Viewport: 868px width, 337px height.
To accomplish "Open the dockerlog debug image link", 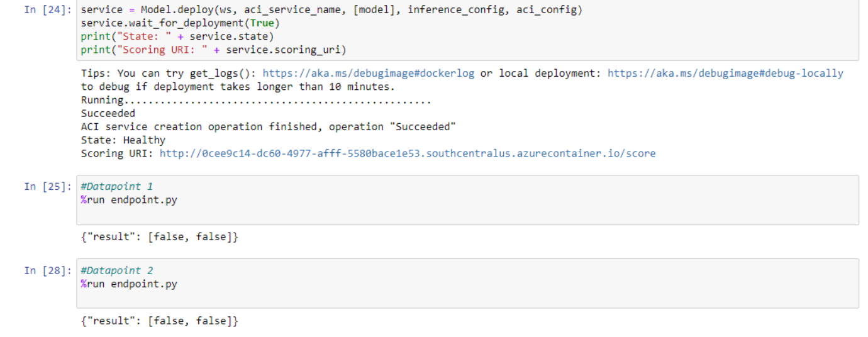I will click(369, 74).
